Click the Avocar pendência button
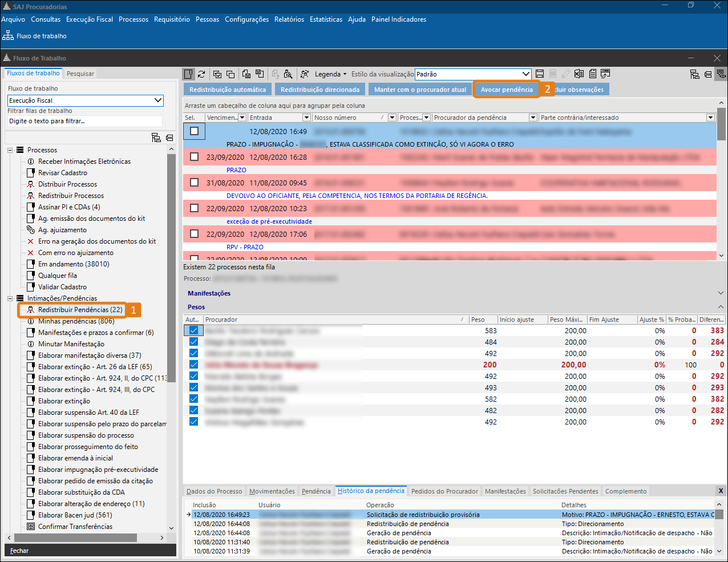The width and height of the screenshot is (728, 562). click(507, 90)
